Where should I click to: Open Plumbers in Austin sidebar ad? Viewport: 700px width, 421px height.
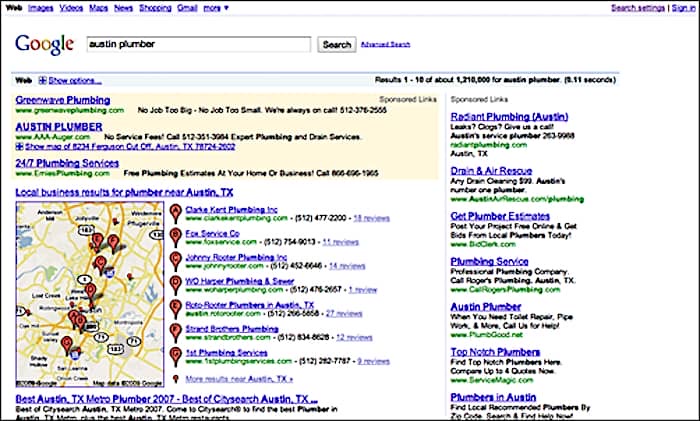coord(493,397)
